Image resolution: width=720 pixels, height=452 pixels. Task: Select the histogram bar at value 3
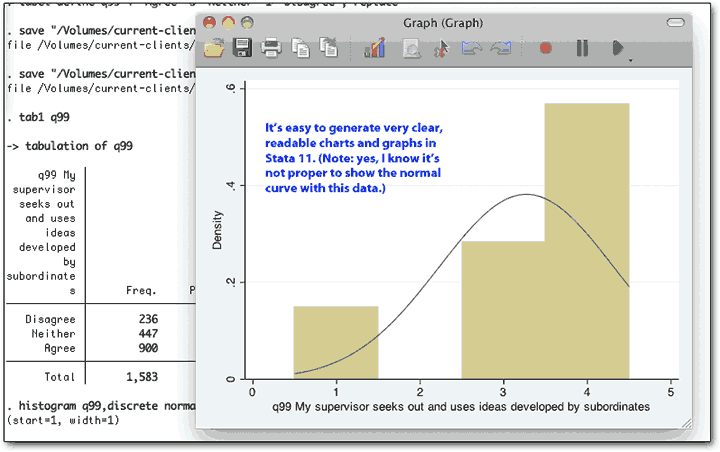pos(503,310)
